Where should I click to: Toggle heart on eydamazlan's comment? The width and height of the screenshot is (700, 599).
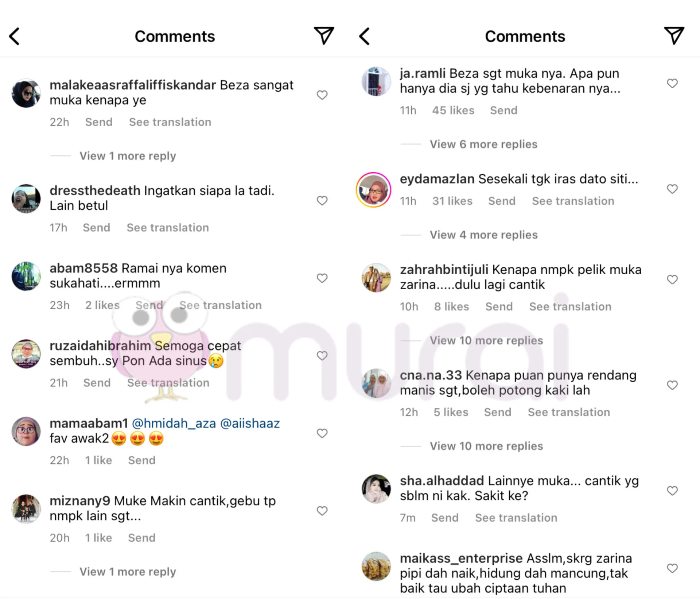click(x=672, y=189)
